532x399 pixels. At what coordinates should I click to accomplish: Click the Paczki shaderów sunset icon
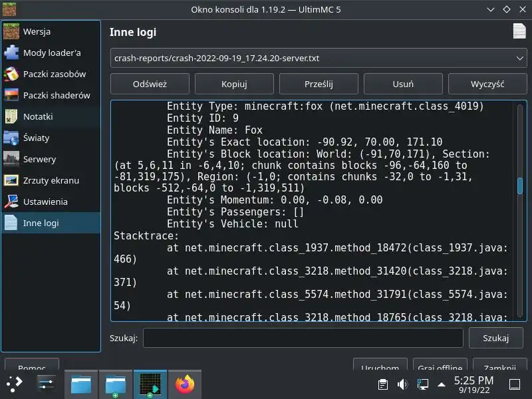pos(11,95)
